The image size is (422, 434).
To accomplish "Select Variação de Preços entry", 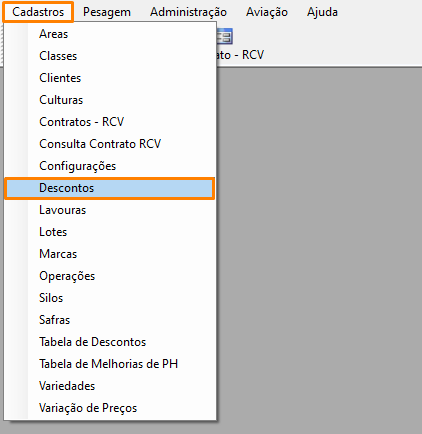I will coord(110,408).
